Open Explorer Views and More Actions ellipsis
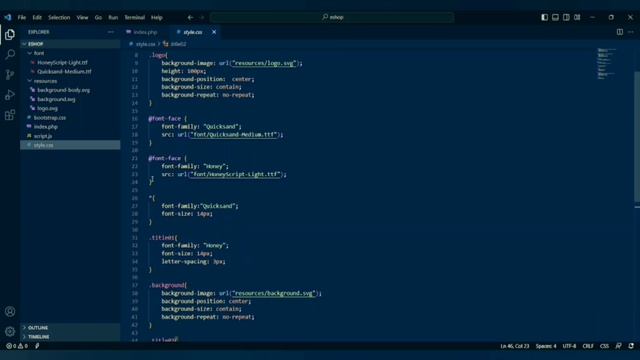 (x=111, y=32)
